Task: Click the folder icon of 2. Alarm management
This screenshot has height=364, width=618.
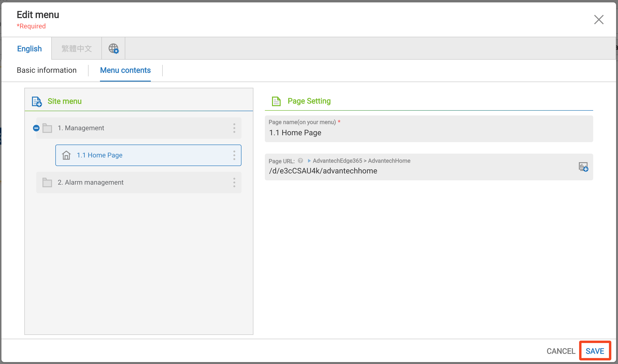Action: point(47,182)
